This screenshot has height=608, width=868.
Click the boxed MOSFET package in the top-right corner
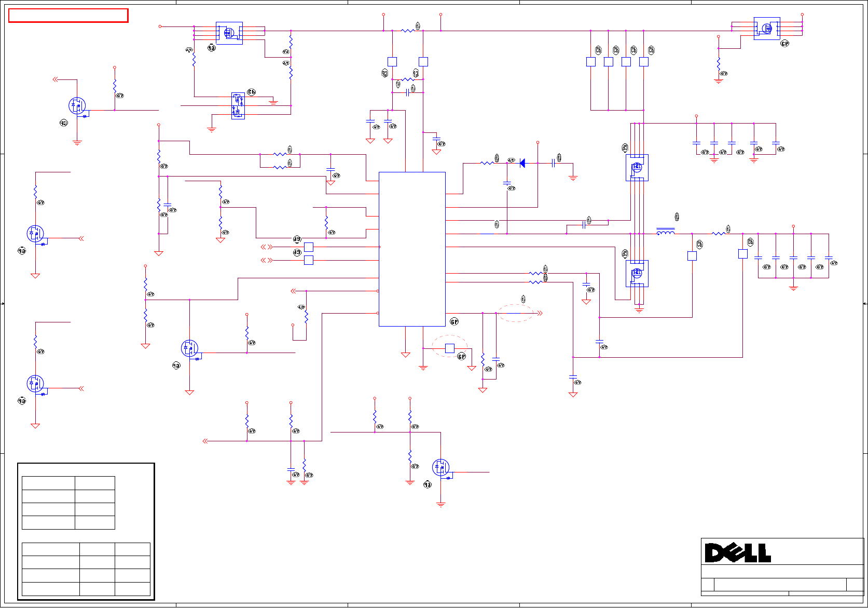tap(767, 29)
